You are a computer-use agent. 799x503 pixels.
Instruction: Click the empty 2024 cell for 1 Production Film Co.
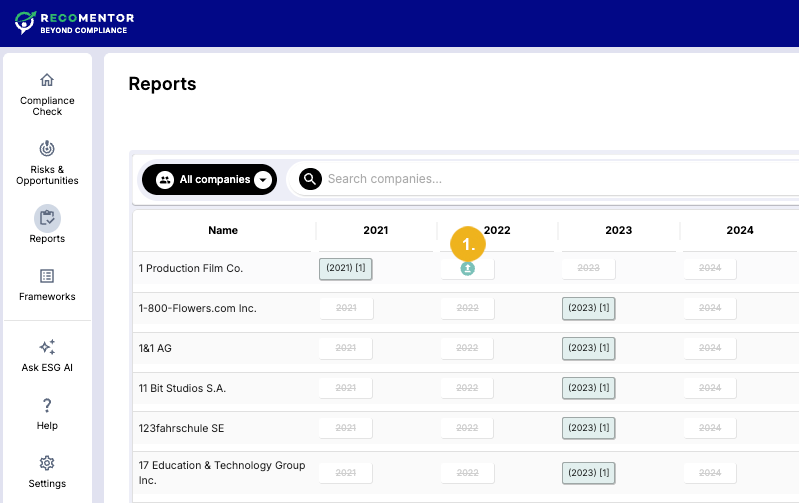pos(710,269)
